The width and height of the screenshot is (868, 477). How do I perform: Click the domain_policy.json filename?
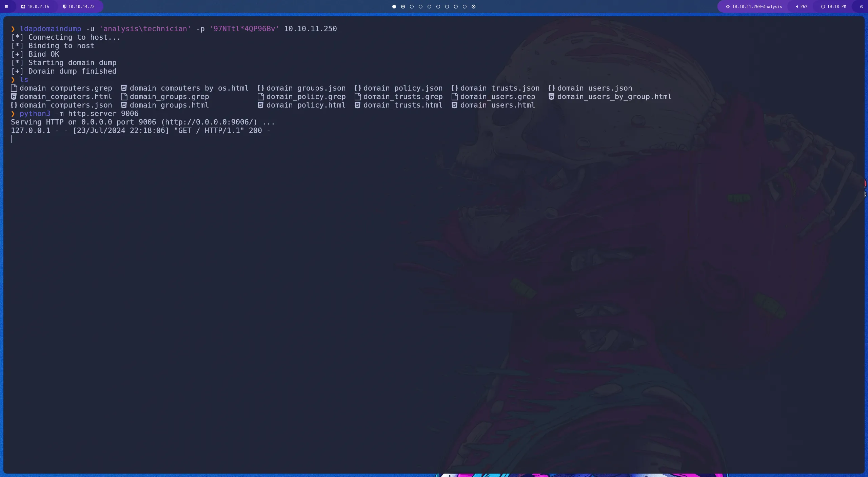tap(403, 88)
